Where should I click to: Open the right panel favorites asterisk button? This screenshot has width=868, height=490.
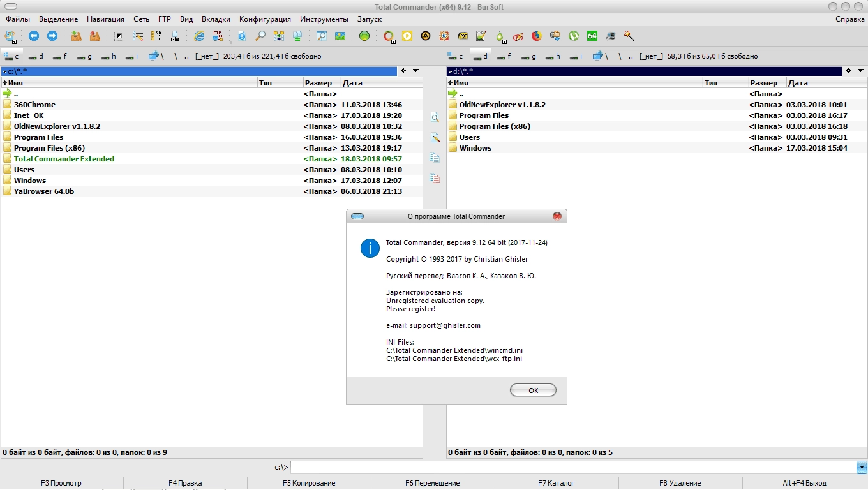[x=849, y=71]
